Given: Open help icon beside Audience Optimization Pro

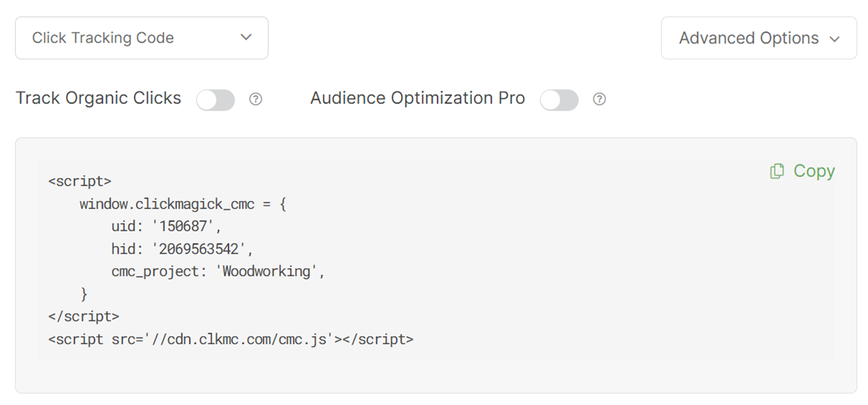Looking at the screenshot, I should pyautogui.click(x=599, y=100).
